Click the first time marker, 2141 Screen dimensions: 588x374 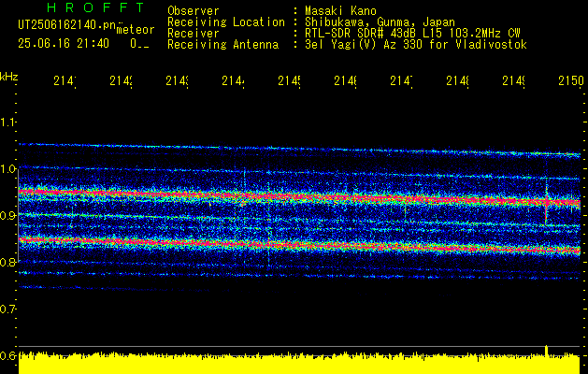pos(65,81)
